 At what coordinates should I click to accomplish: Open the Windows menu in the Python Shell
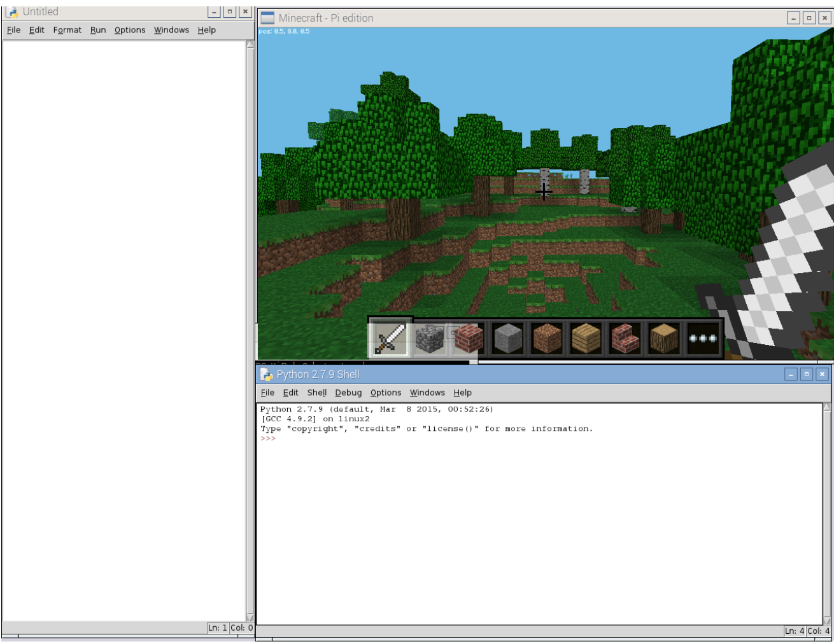pyautogui.click(x=427, y=393)
